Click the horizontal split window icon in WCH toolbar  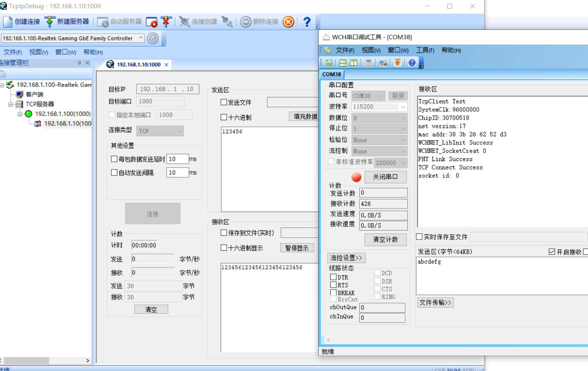pyautogui.click(x=343, y=63)
